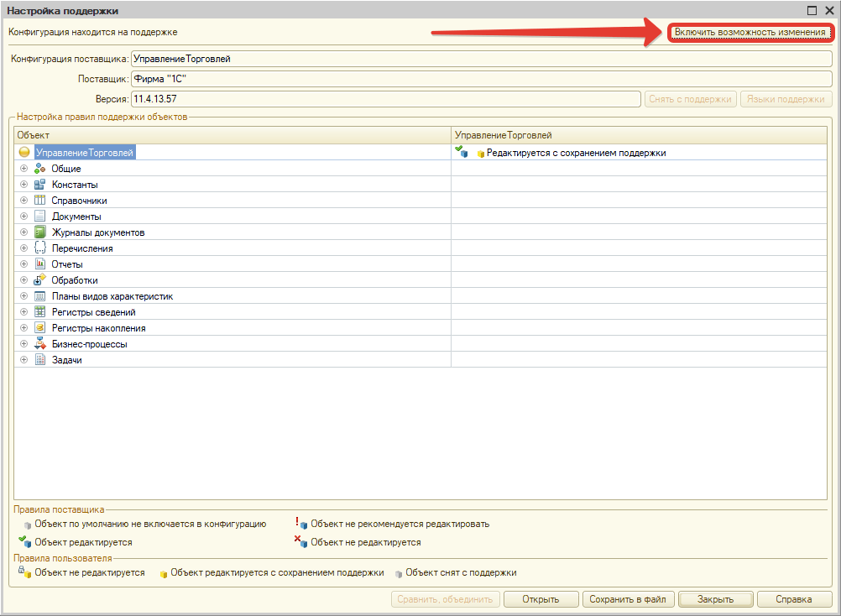
Task: Expand the Задачи tree node
Action: [x=24, y=360]
